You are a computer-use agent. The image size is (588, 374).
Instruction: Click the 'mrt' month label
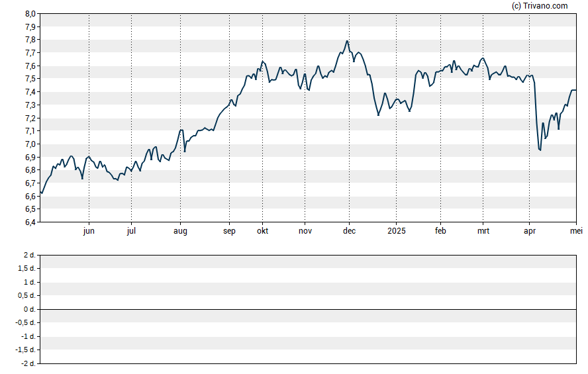(483, 231)
